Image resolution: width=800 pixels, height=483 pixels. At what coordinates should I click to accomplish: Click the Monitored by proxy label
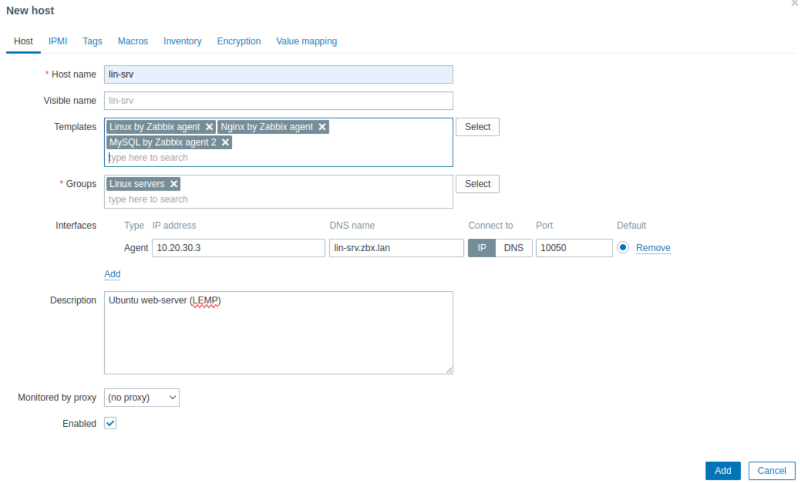click(x=57, y=397)
